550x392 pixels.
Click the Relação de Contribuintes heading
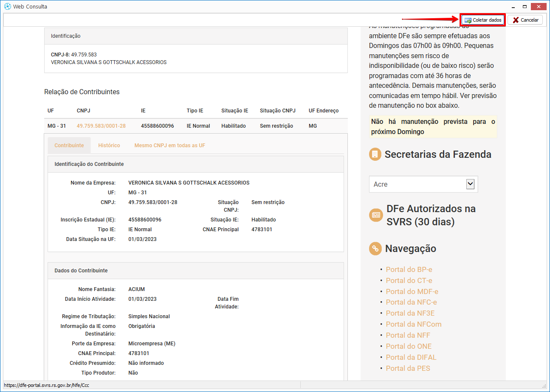coord(82,92)
